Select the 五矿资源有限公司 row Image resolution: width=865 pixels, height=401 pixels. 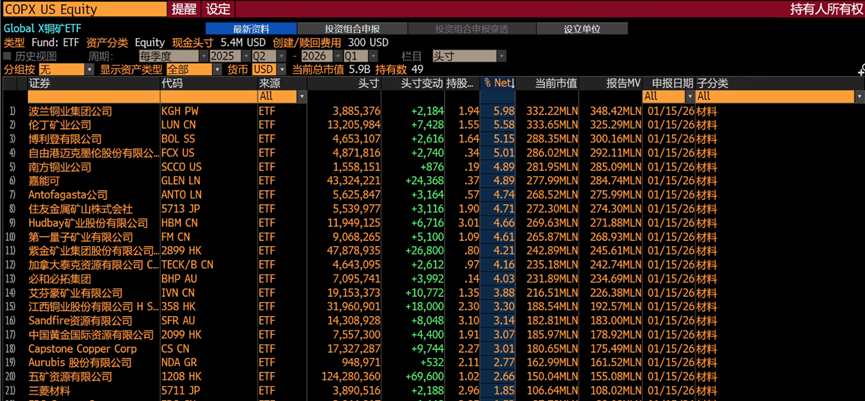point(433,377)
